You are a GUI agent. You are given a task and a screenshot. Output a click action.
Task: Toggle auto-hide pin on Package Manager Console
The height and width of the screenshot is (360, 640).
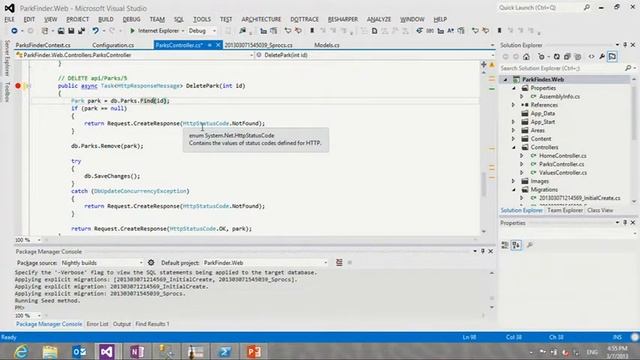(483, 251)
